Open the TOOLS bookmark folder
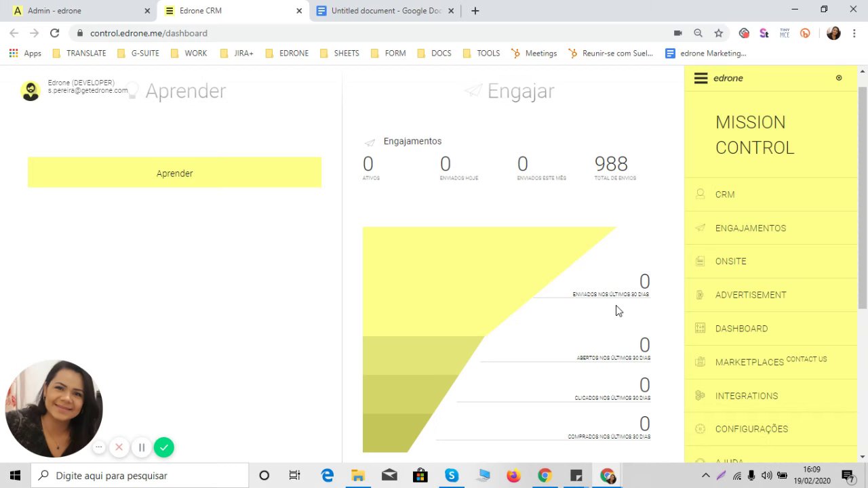Viewport: 868px width, 488px height. click(481, 53)
